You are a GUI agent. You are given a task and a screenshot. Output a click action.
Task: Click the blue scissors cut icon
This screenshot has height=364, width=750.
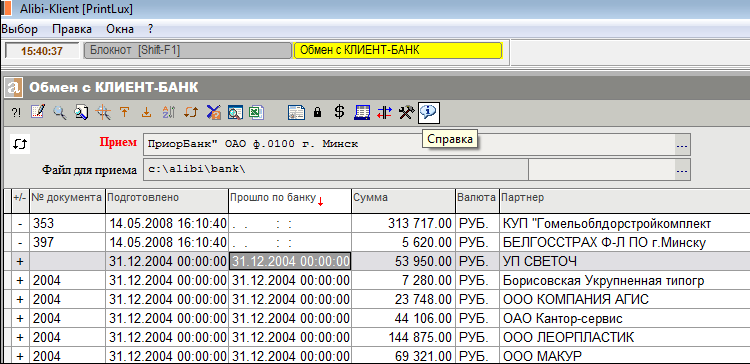click(x=213, y=113)
